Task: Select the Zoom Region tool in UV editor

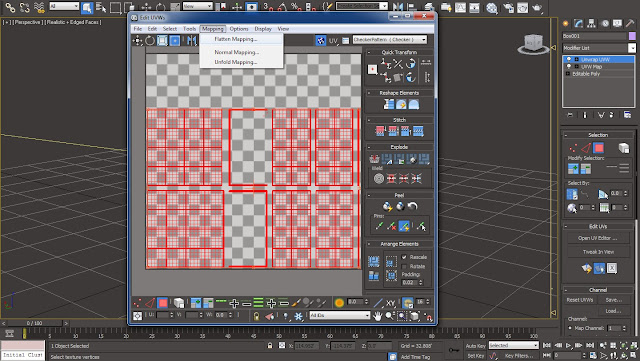Action: tap(402, 316)
